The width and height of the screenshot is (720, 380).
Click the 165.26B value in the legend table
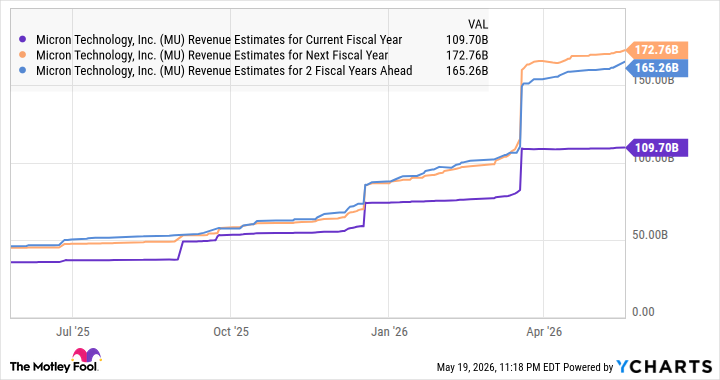(x=467, y=71)
